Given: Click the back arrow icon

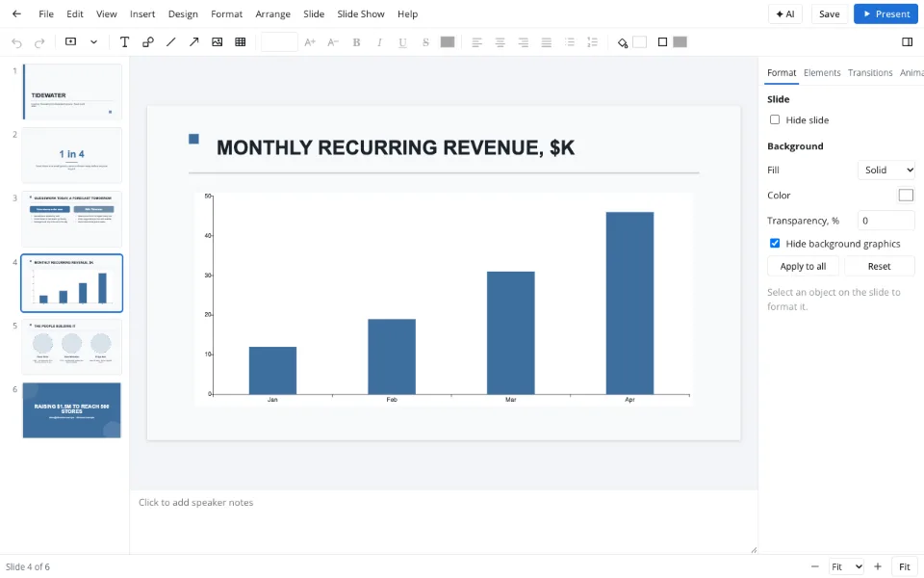Looking at the screenshot, I should click(16, 13).
